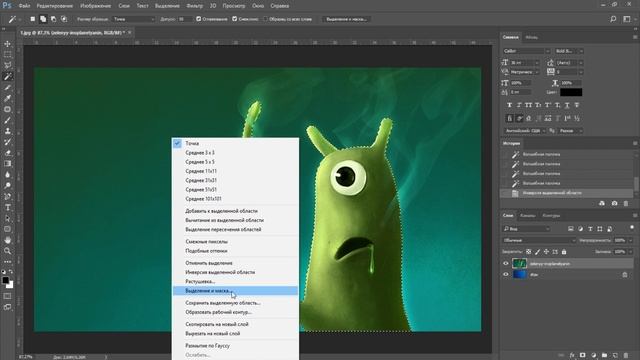Open font size dropdown in Character panel
640x360 pixels.
525,62
